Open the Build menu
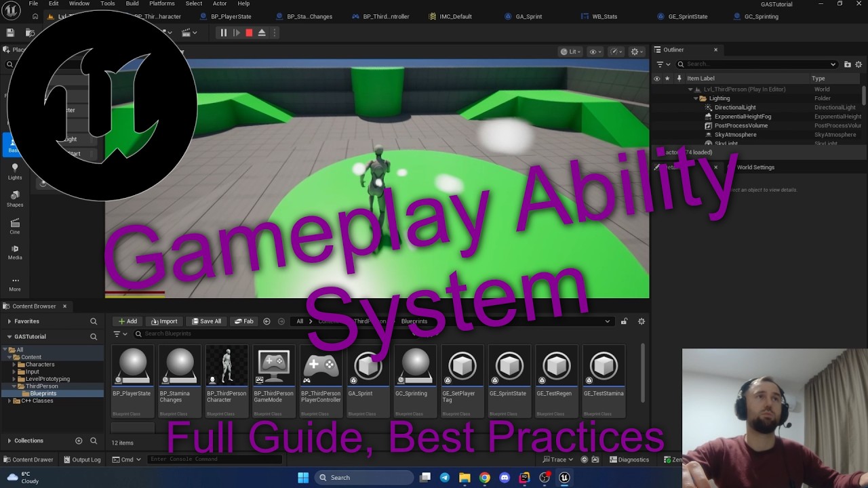The width and height of the screenshot is (868, 488). coord(132,3)
